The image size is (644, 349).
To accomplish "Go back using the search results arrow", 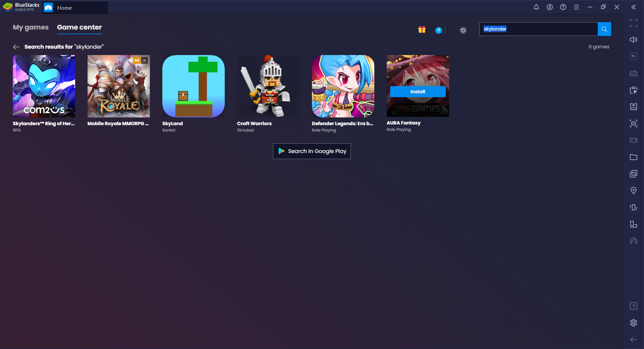I will point(16,47).
